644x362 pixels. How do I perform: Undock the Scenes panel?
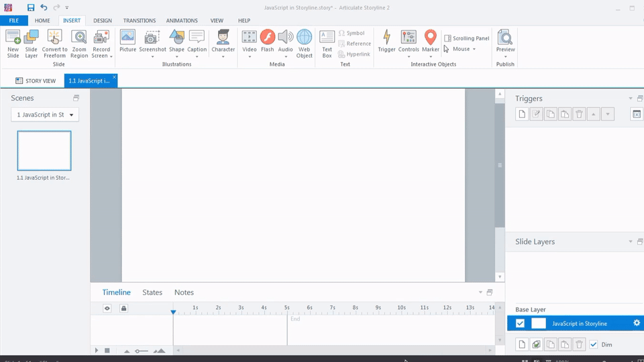click(76, 98)
